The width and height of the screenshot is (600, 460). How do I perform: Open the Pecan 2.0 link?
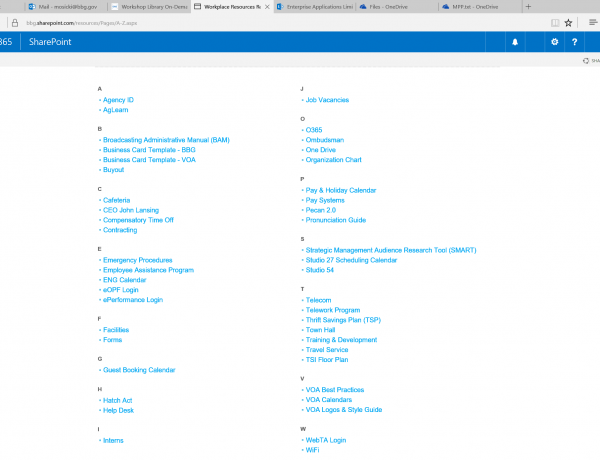point(321,210)
